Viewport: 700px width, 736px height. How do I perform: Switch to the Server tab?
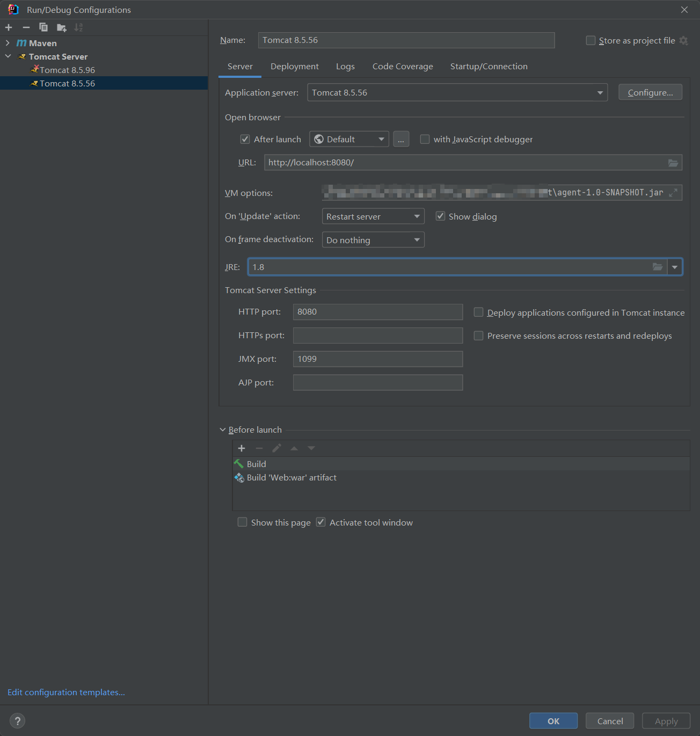pyautogui.click(x=240, y=67)
